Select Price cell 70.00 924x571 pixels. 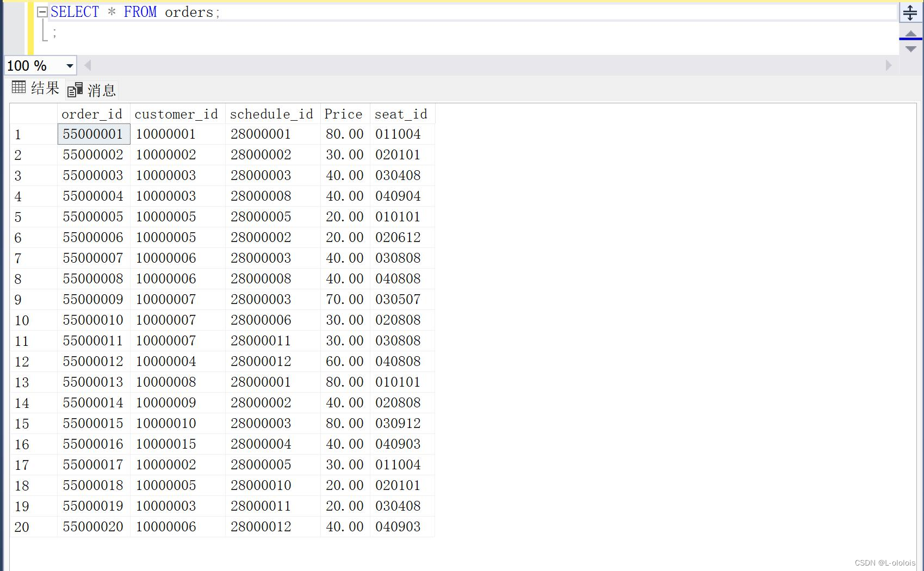(x=345, y=299)
